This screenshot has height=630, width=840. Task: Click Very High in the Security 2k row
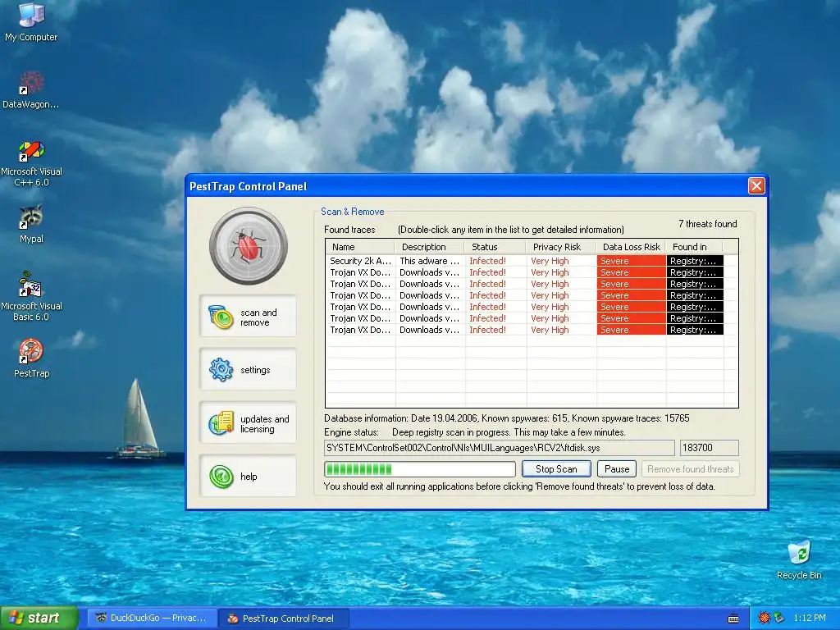click(550, 261)
